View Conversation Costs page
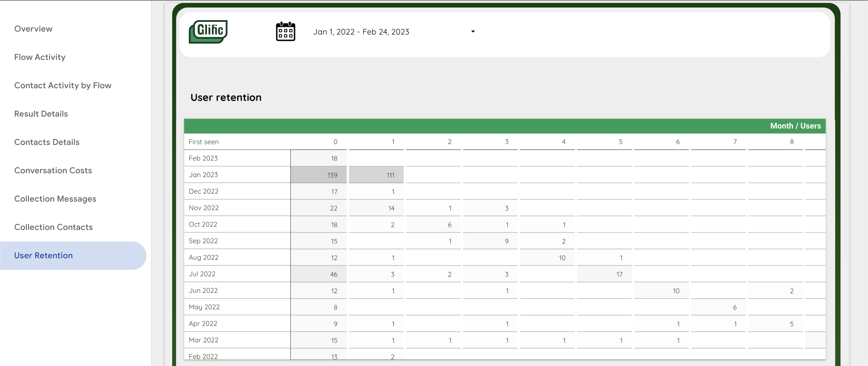 53,170
